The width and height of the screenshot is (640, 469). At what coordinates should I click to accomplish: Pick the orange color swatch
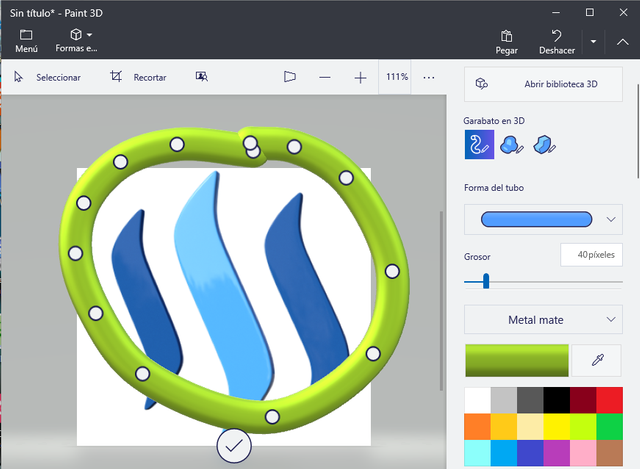point(478,427)
